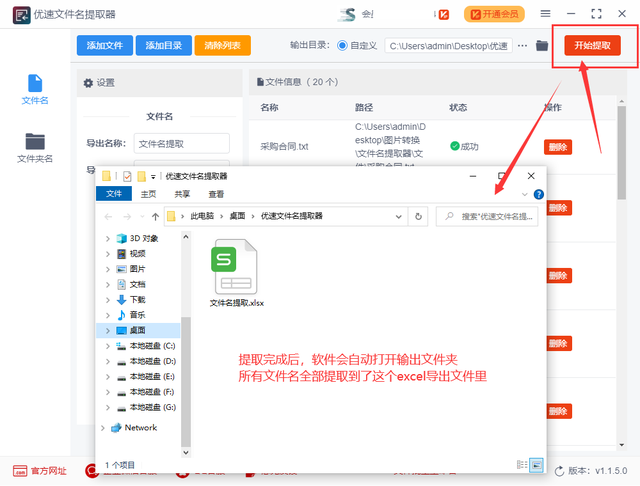Expand the Explorer ribbon chevron
The height and width of the screenshot is (486, 640).
click(526, 194)
